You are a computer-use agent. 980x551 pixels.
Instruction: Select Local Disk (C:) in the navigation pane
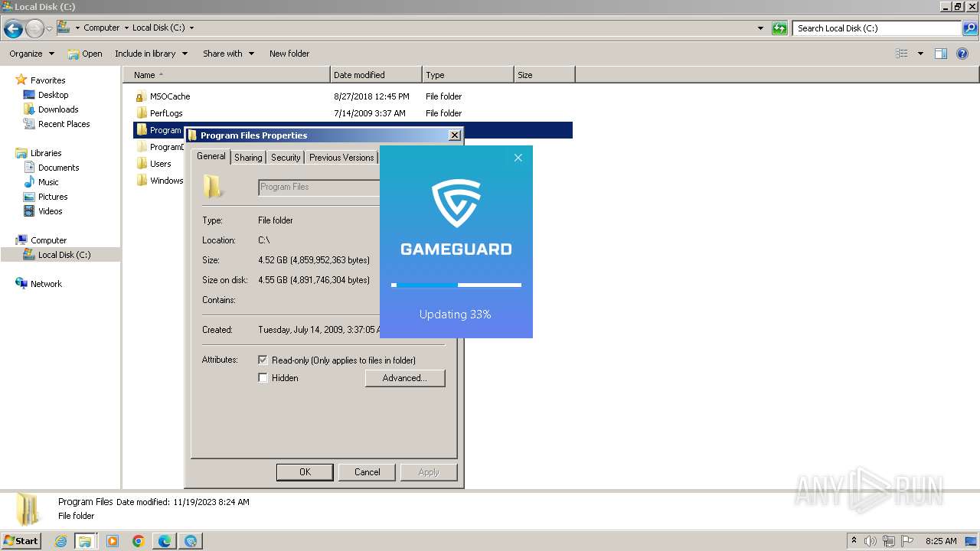64,255
